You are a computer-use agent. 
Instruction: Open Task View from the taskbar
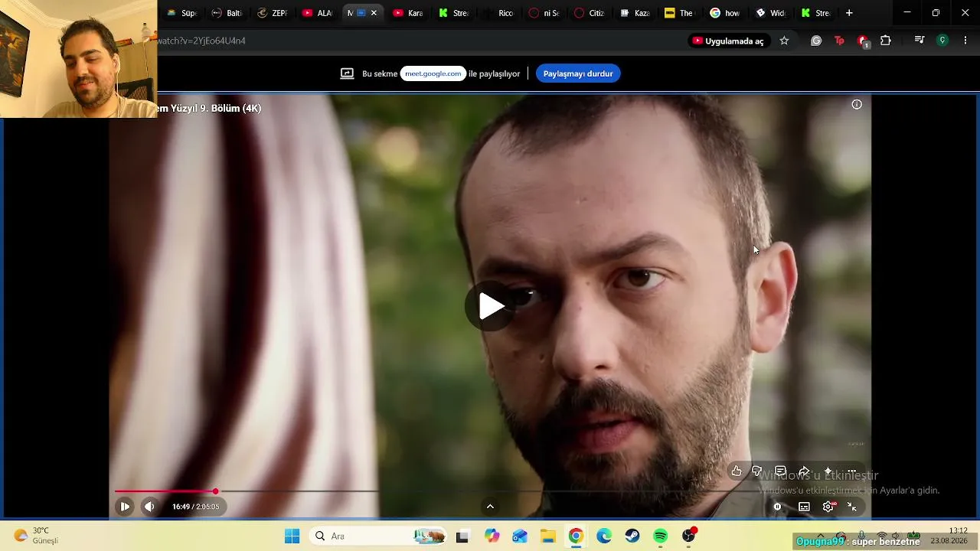click(462, 536)
